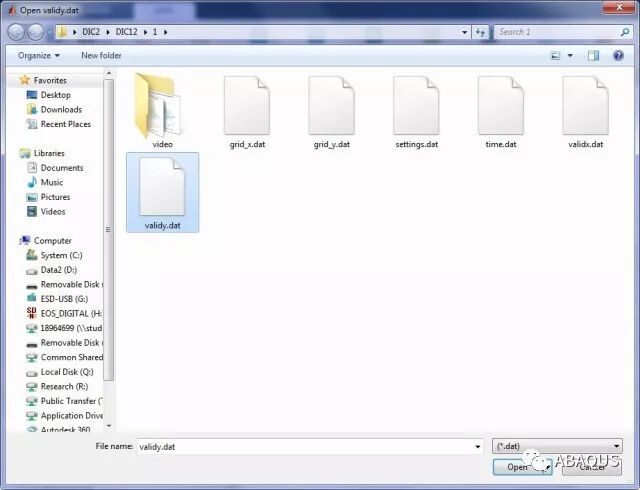Click the EOS_DIGITAL SD card icon
Viewport: 640px width, 490px height.
[31, 313]
